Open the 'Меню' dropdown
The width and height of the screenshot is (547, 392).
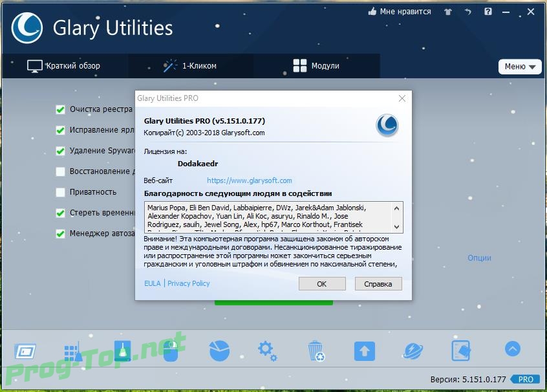tap(520, 67)
